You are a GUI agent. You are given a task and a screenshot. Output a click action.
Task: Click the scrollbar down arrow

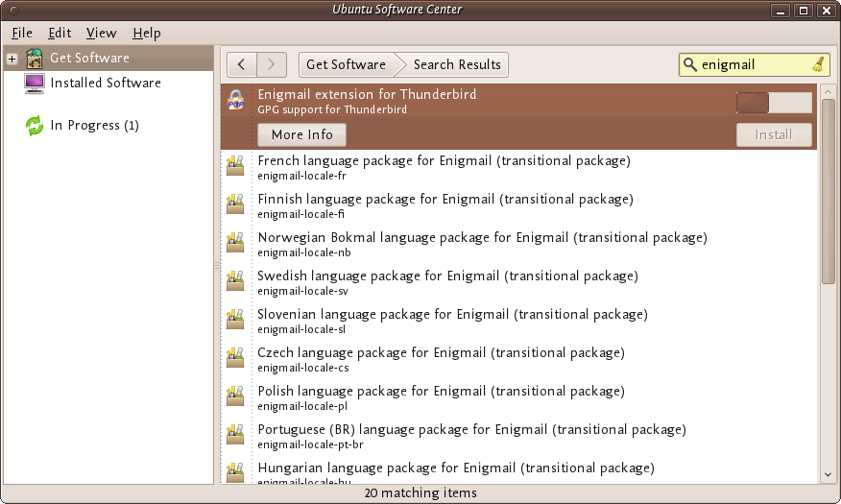pyautogui.click(x=829, y=474)
